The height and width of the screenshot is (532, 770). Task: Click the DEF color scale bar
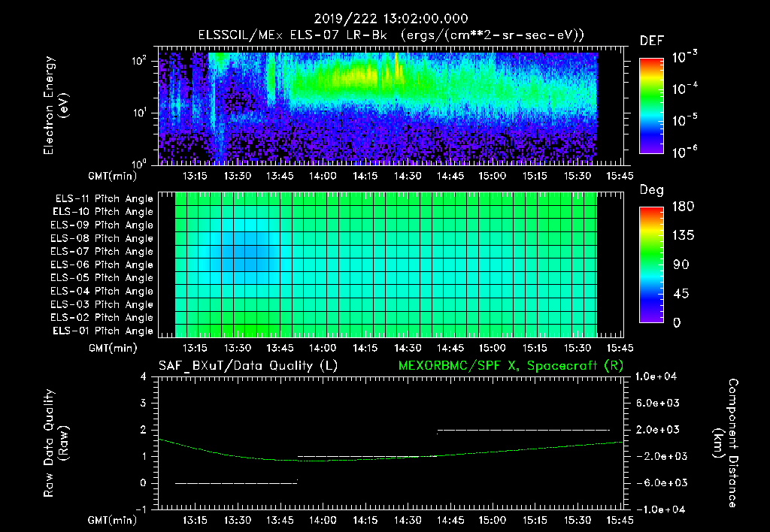pyautogui.click(x=651, y=106)
